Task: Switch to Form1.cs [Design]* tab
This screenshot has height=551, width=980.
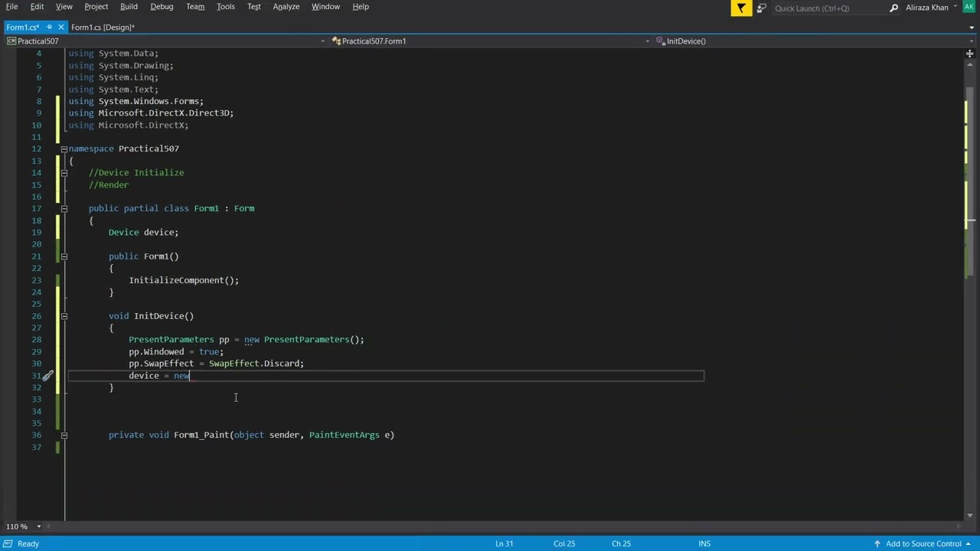Action: pos(103,28)
